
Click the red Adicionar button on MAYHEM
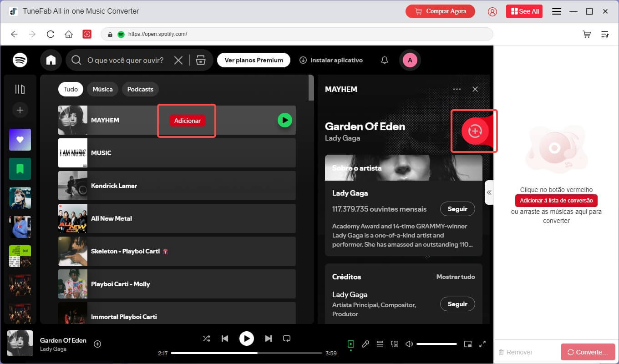coord(188,121)
